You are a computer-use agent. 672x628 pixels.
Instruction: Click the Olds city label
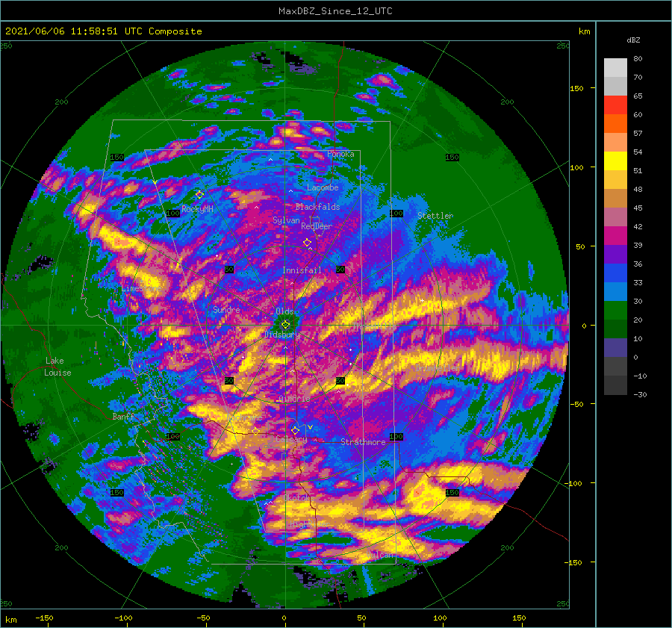click(284, 311)
